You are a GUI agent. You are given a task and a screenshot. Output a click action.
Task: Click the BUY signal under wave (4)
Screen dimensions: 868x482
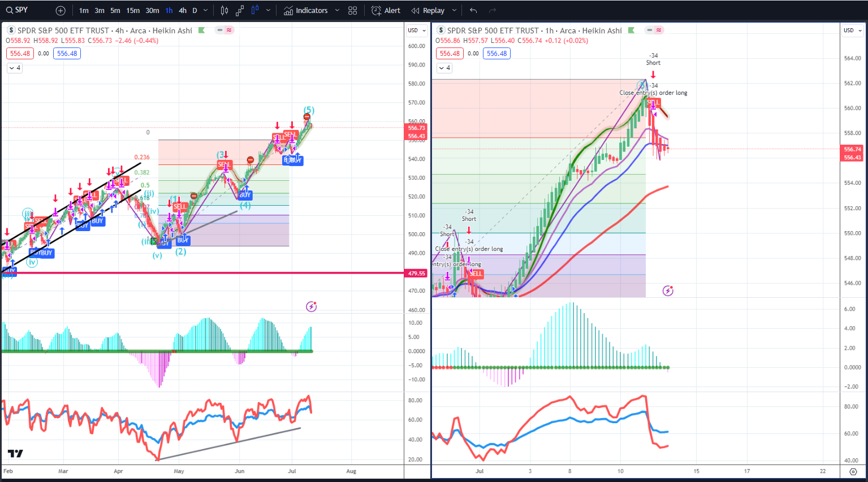click(245, 195)
